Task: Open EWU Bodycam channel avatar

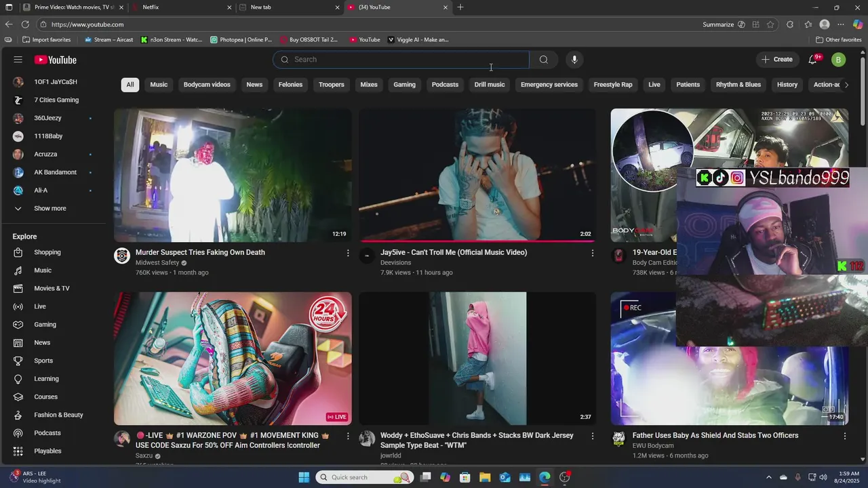Action: point(618,439)
